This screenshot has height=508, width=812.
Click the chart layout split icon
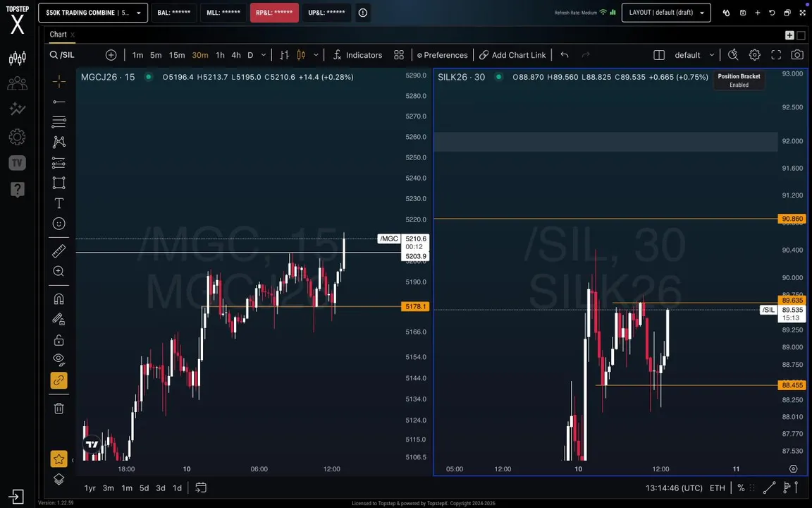[659, 55]
